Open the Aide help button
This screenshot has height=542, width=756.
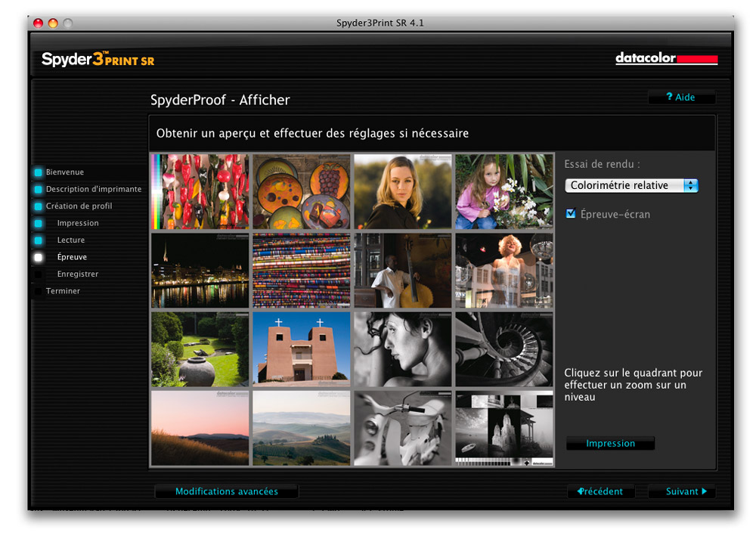(681, 97)
